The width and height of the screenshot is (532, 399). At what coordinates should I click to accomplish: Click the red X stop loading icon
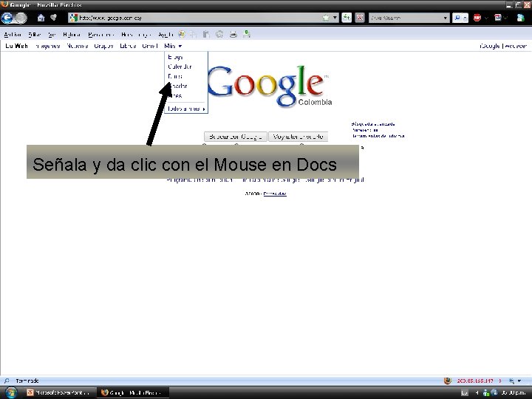360,18
